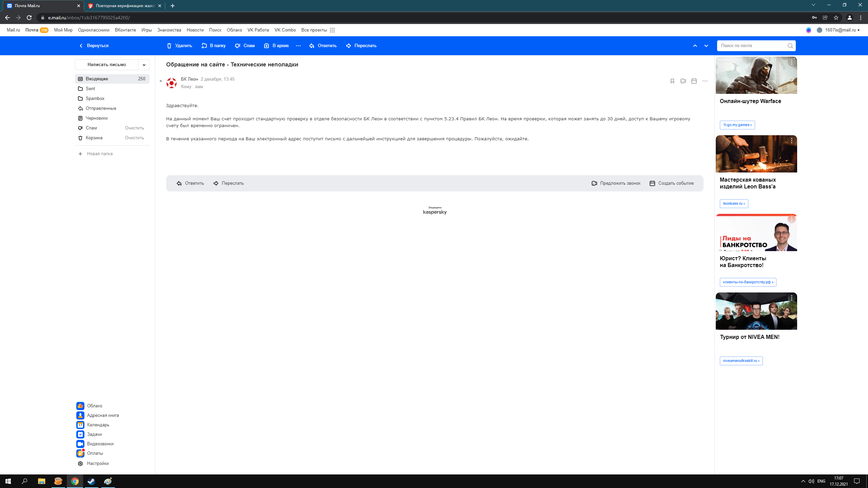Go to the next message with the down arrow
The width and height of the screenshot is (868, 488).
pos(706,46)
